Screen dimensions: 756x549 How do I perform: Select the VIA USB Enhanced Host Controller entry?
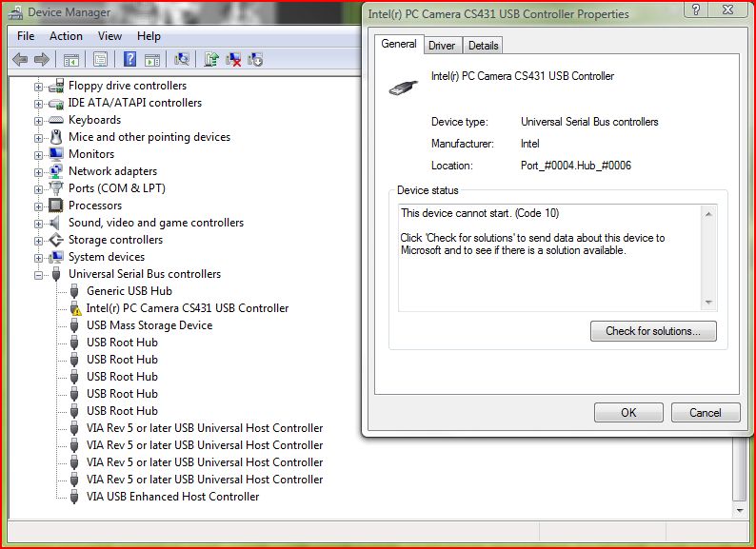click(172, 497)
